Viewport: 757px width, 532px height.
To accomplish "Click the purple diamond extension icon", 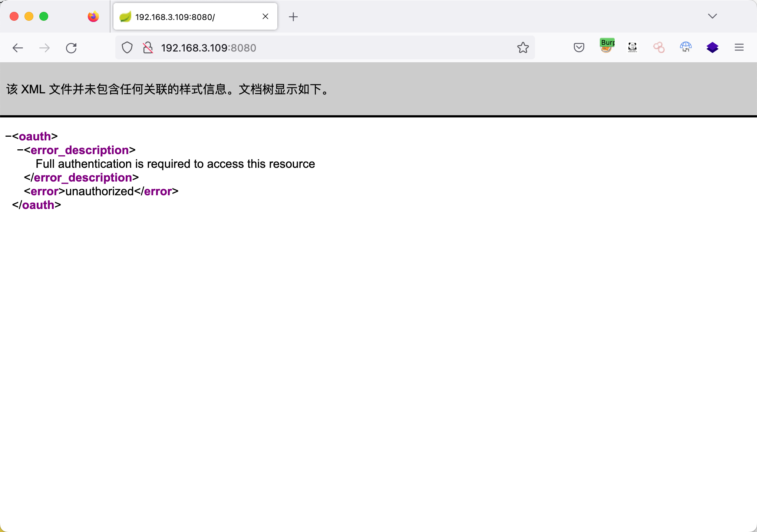I will (x=712, y=47).
